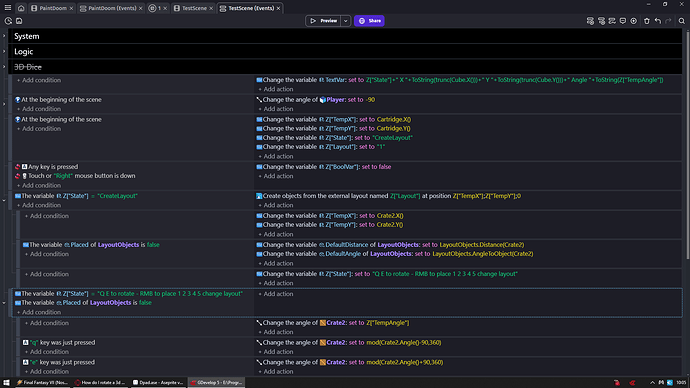Undo the last change

point(657,21)
